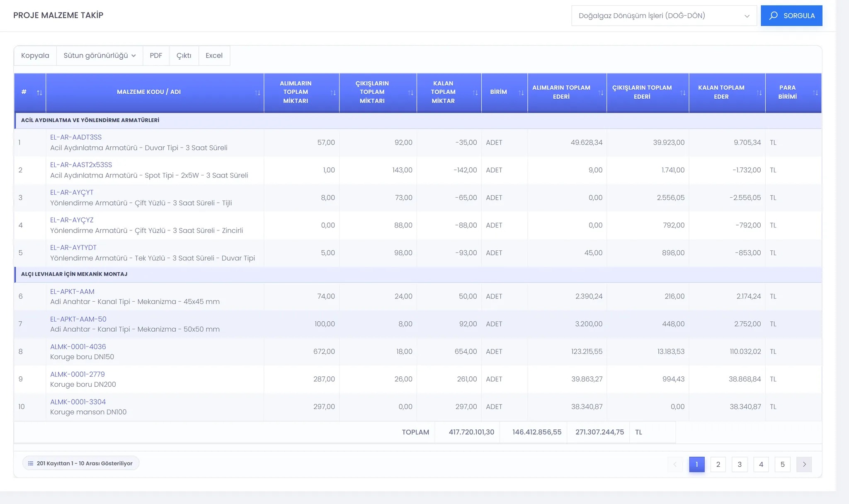Viewport: 849px width, 504px height.
Task: Print table using Çıktı button
Action: tap(184, 56)
